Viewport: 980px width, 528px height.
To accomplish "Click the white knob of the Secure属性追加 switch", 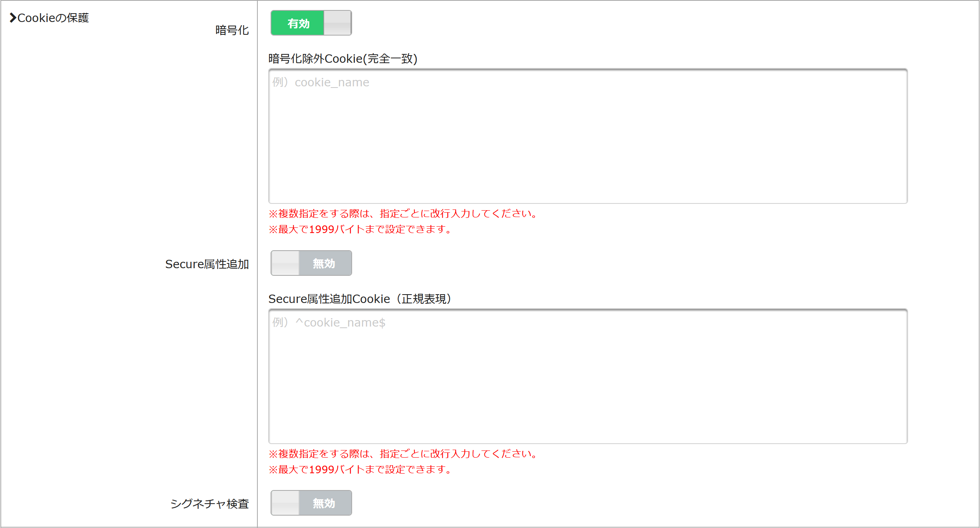I will click(285, 263).
